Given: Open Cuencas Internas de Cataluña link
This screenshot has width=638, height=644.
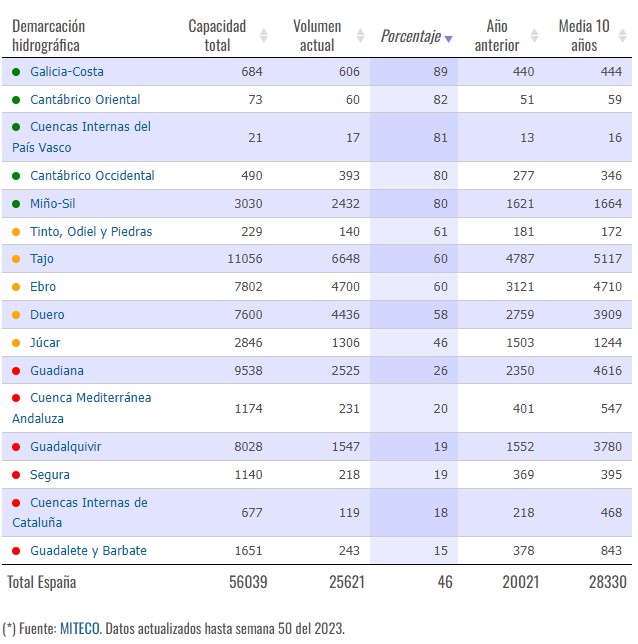Looking at the screenshot, I should tap(80, 513).
